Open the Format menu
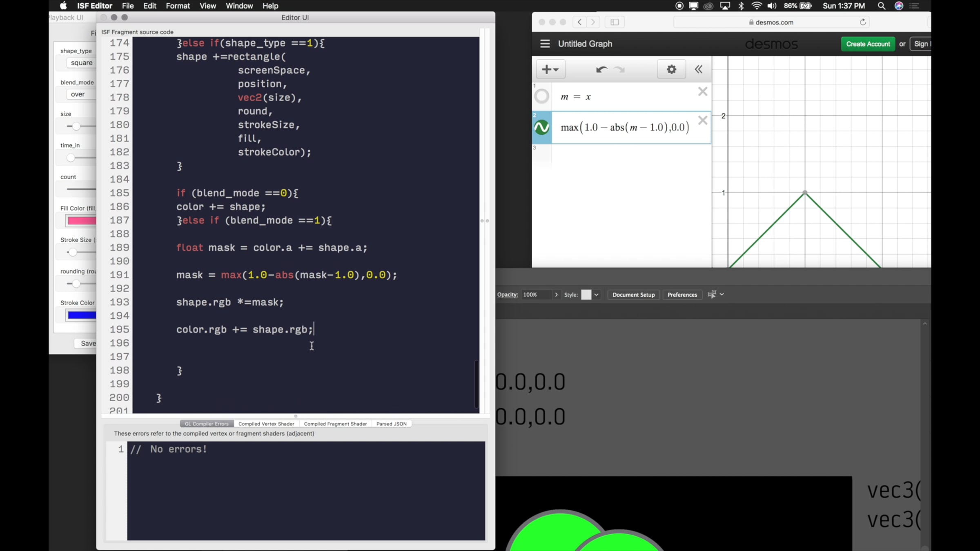980x551 pixels. pos(178,6)
